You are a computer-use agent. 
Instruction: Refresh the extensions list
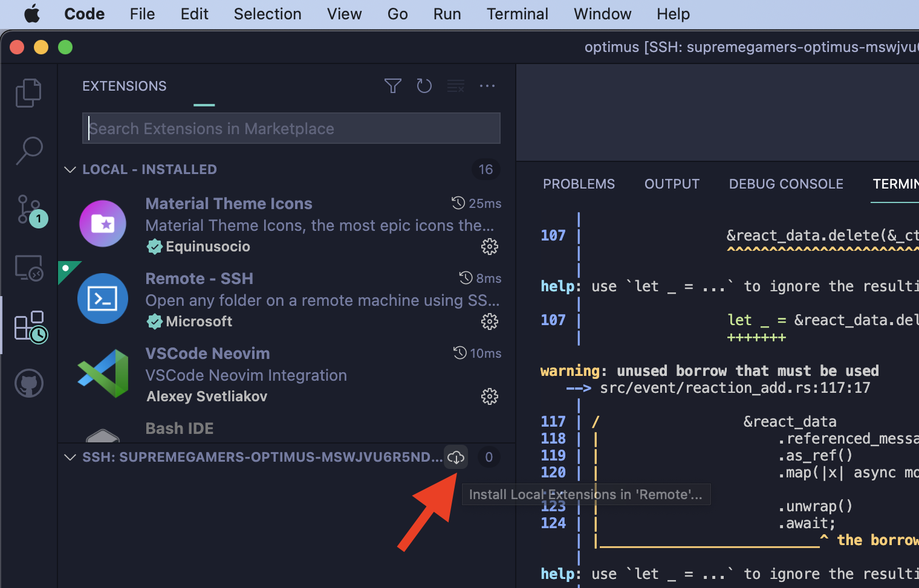(x=424, y=86)
